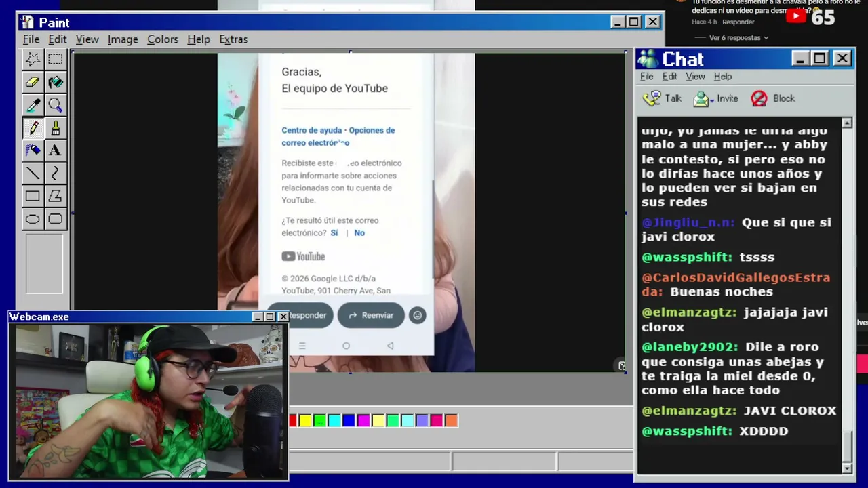Pick the bright green color swatch
This screenshot has width=868, height=488.
click(320, 421)
